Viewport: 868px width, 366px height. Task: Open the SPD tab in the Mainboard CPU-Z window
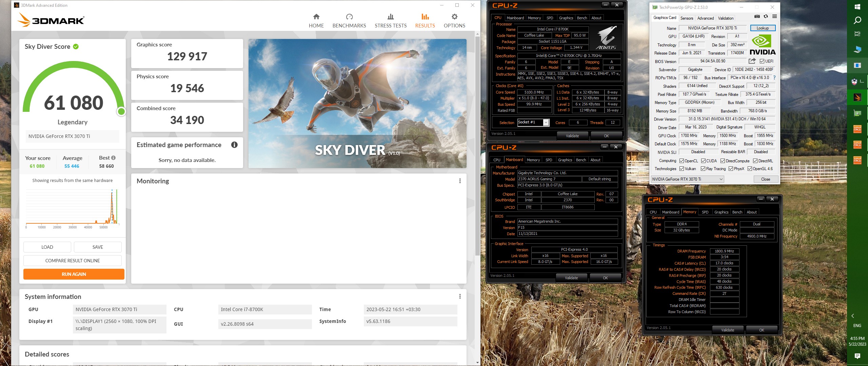pyautogui.click(x=549, y=160)
